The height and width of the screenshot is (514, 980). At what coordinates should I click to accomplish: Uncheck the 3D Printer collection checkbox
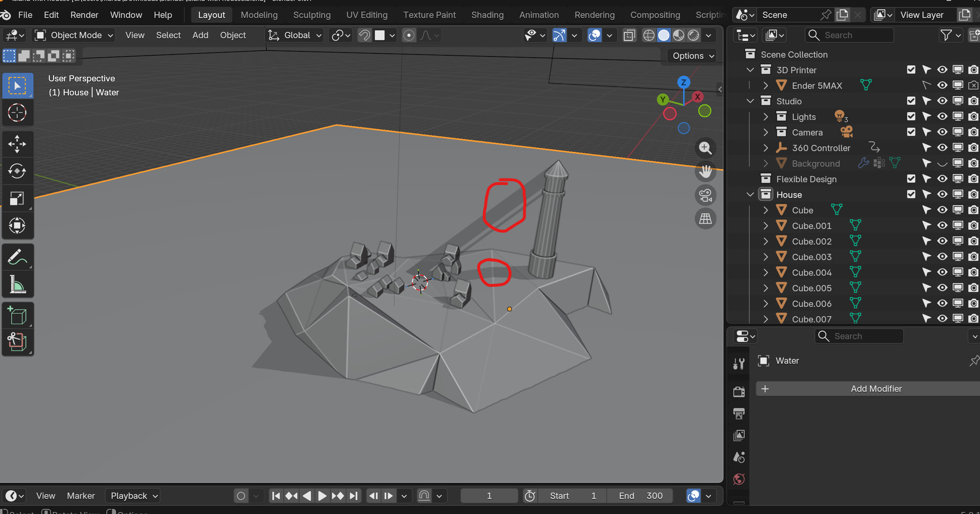click(x=911, y=70)
